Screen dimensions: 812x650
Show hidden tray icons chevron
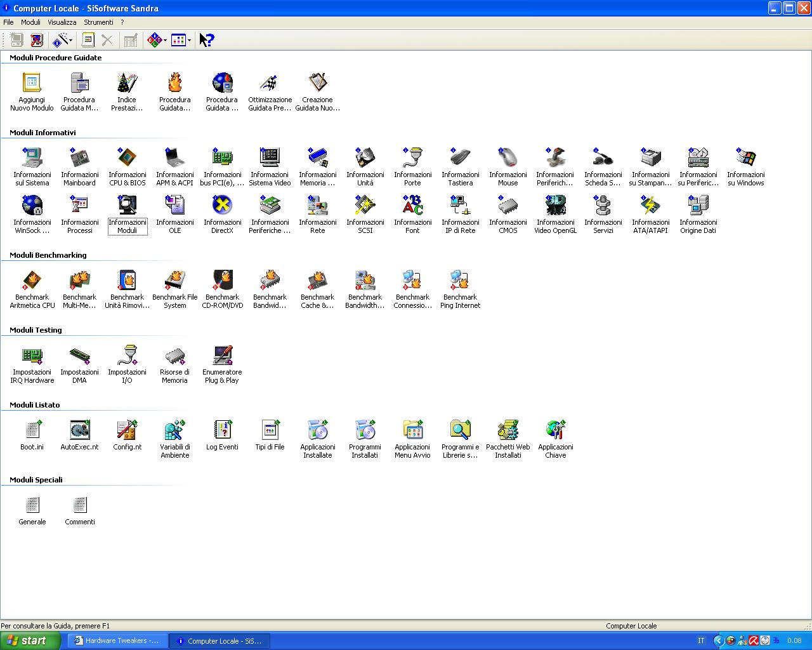(718, 641)
